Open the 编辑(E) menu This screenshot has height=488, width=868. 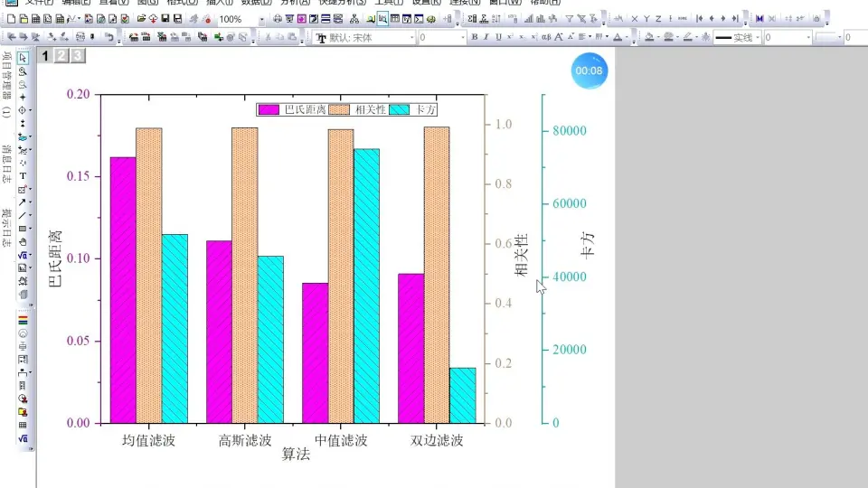pyautogui.click(x=76, y=2)
